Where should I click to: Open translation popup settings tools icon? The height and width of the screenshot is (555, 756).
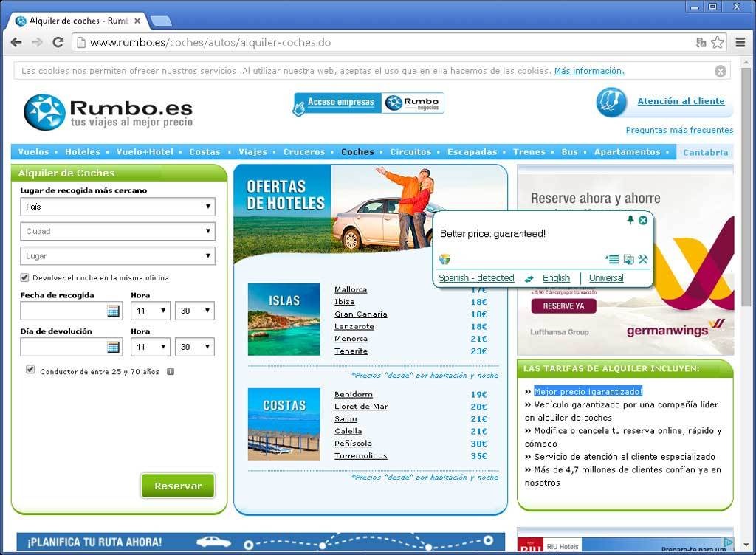pos(642,259)
